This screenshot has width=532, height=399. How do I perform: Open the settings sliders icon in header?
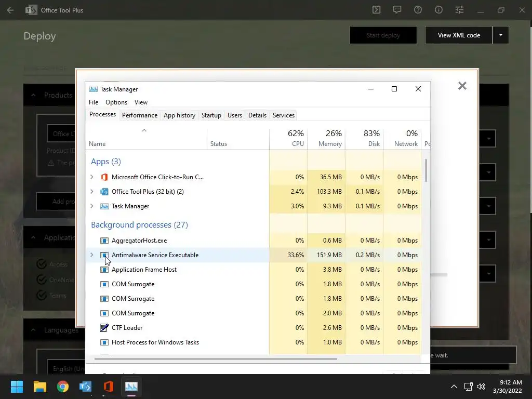[x=459, y=10]
